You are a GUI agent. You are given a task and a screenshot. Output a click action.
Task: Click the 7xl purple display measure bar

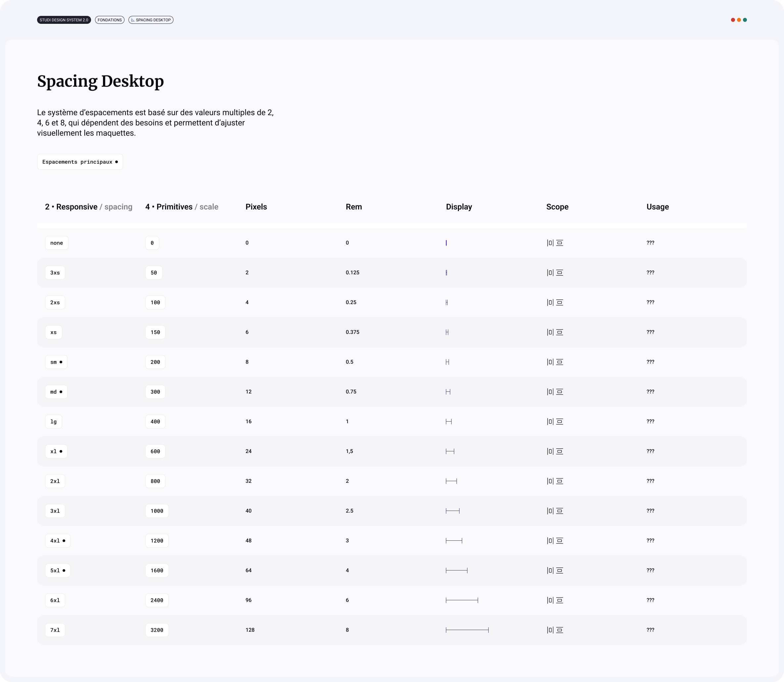(467, 630)
